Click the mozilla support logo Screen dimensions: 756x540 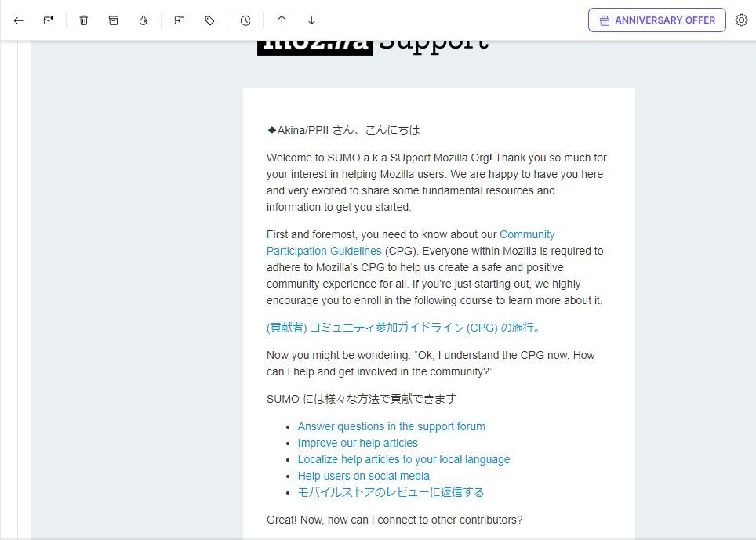coord(373,47)
